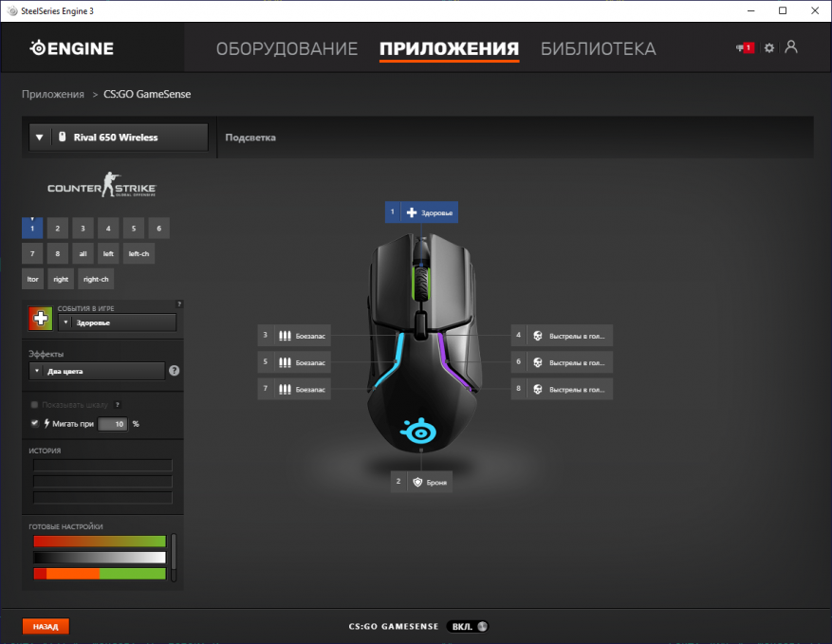Select zone button 3
The width and height of the screenshot is (832, 644).
pyautogui.click(x=83, y=229)
